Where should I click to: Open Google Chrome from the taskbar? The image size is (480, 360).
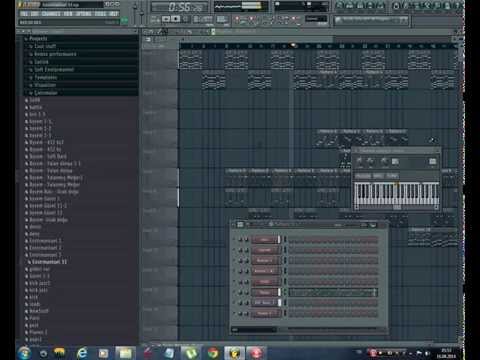click(x=213, y=353)
